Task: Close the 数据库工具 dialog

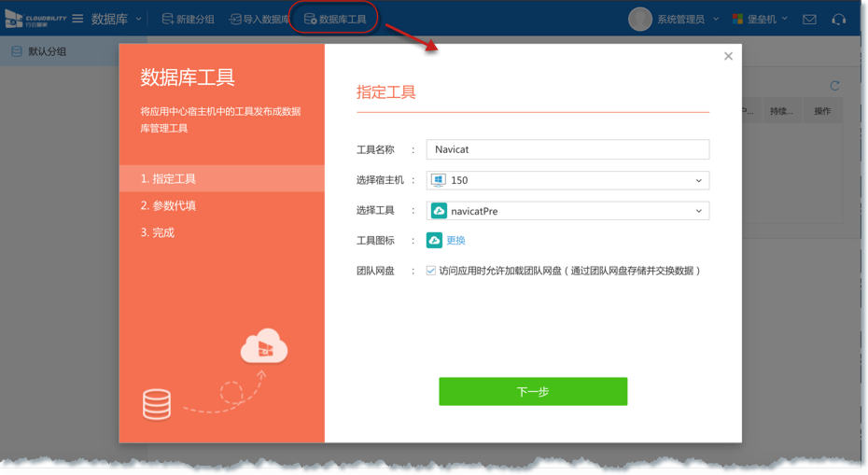Action: coord(728,56)
